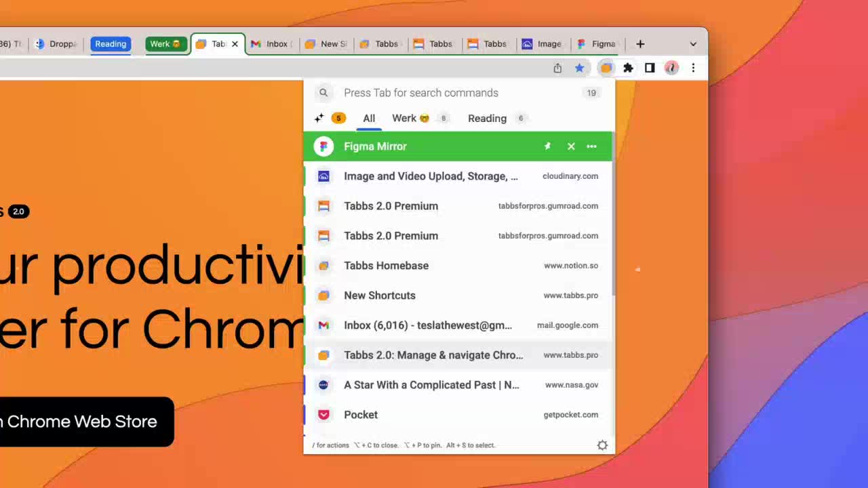Click the share icon in Chrome's toolbar
The image size is (868, 488).
pos(557,68)
